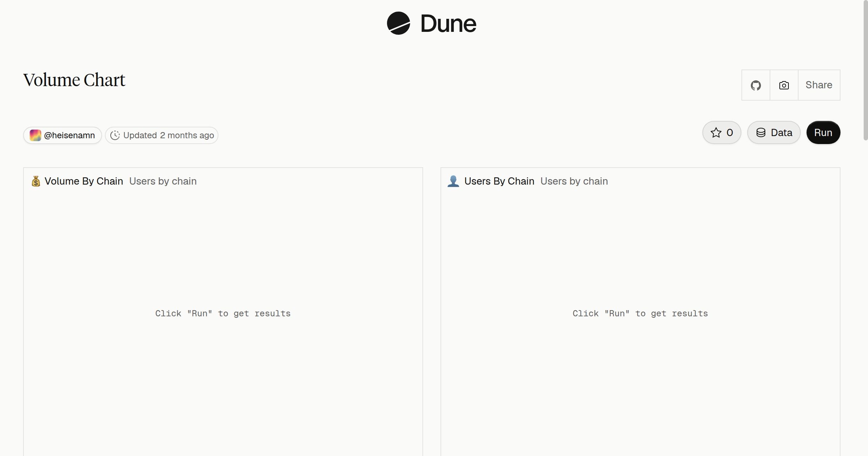Click the Updated 2 months ago badge
This screenshot has width=868, height=456.
162,135
